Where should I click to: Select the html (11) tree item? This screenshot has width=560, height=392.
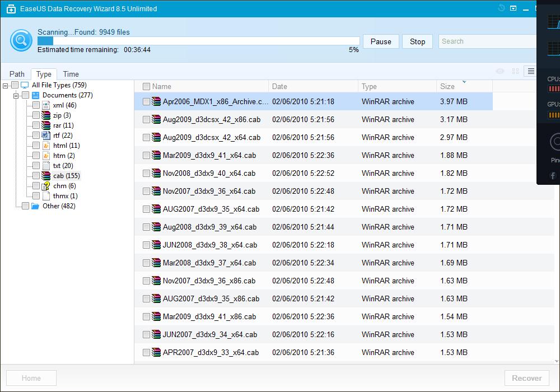(67, 145)
